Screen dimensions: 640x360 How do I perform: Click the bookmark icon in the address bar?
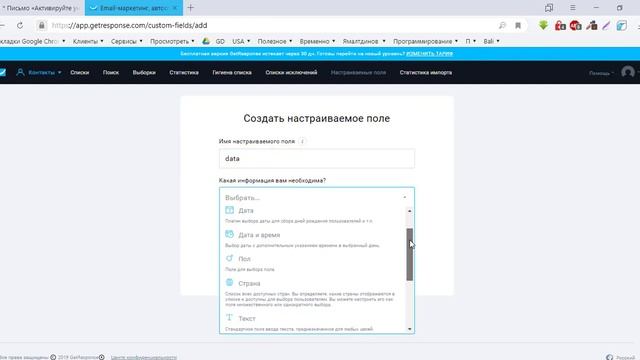coord(518,25)
